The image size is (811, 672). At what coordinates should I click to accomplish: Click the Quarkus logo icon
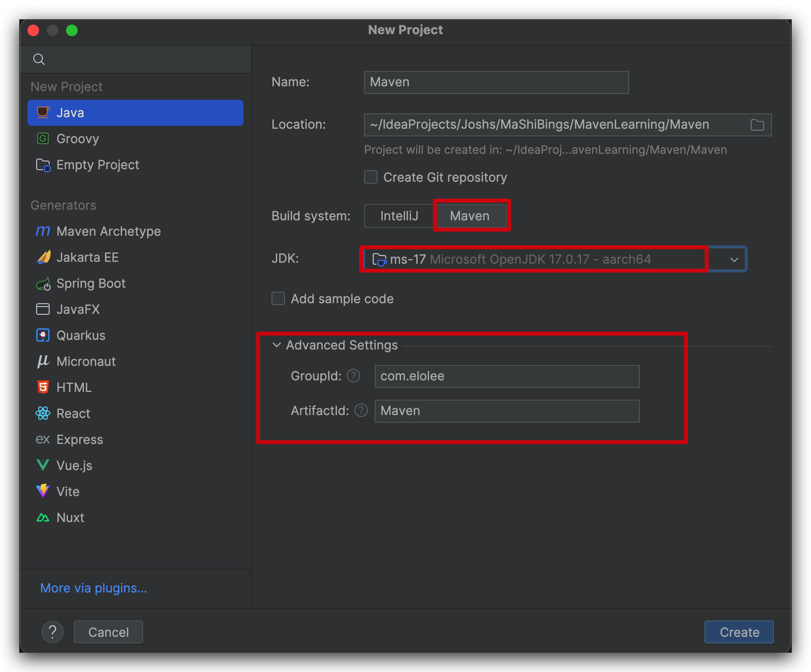click(43, 335)
